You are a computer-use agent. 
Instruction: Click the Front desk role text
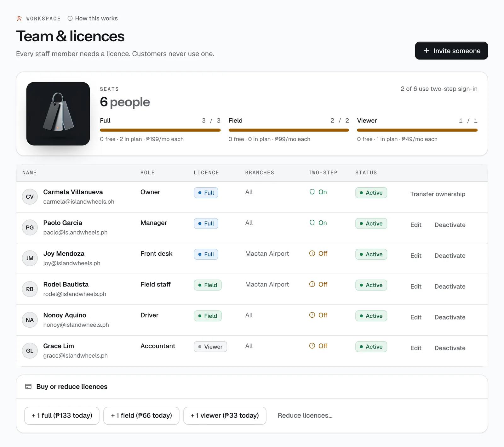[x=157, y=254]
